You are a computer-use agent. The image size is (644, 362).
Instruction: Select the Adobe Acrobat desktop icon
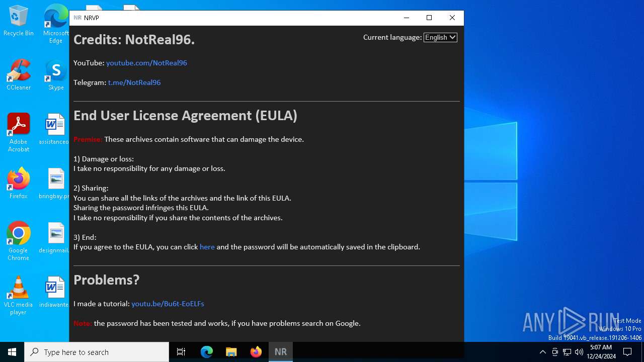19,133
